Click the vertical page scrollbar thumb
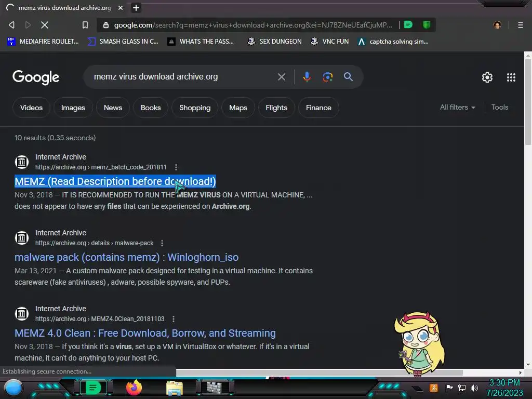This screenshot has height=399, width=532. click(528, 102)
